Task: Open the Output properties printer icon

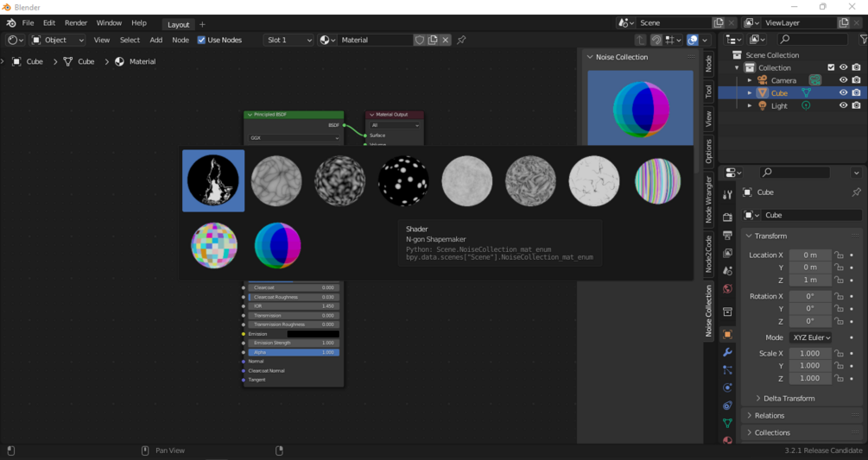Action: (x=727, y=235)
